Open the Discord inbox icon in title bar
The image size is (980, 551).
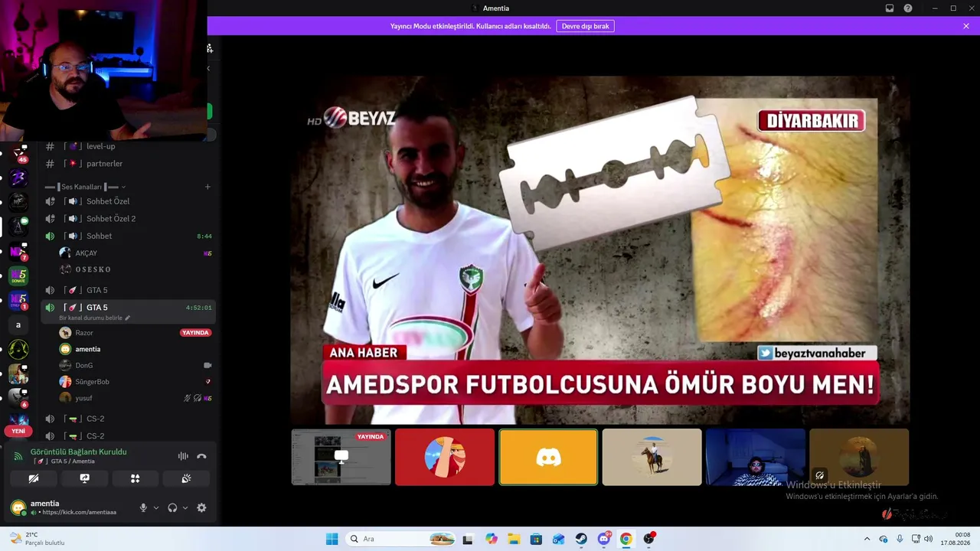890,8
